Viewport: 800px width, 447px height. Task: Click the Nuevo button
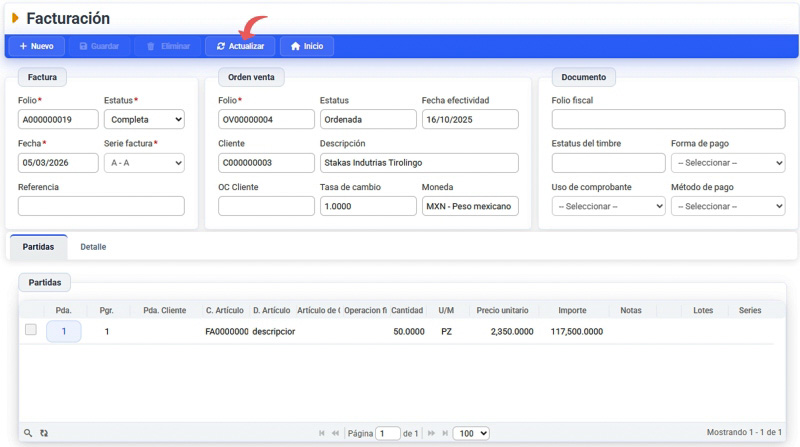pyautogui.click(x=36, y=46)
